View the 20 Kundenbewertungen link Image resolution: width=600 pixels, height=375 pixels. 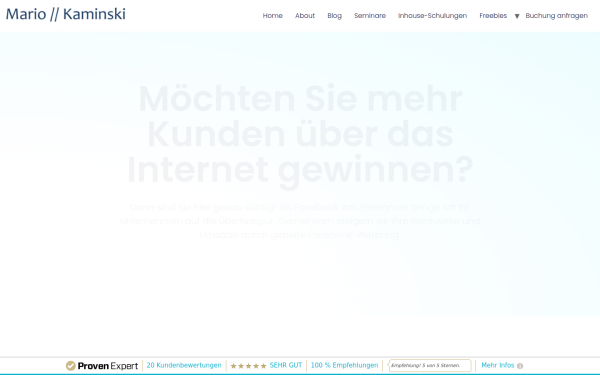pyautogui.click(x=184, y=365)
